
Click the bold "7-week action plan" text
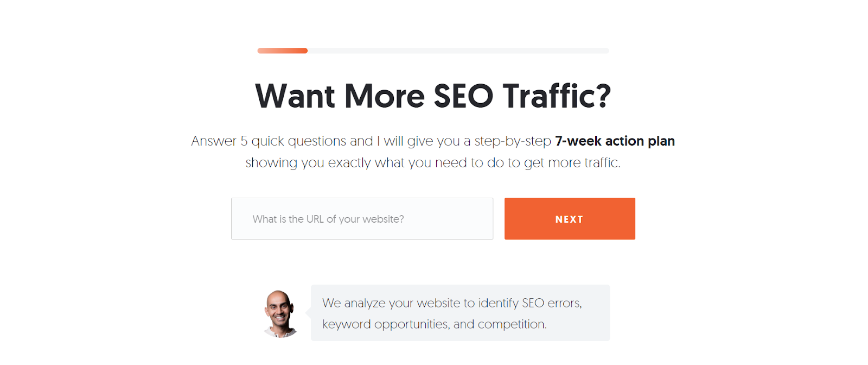pos(615,141)
